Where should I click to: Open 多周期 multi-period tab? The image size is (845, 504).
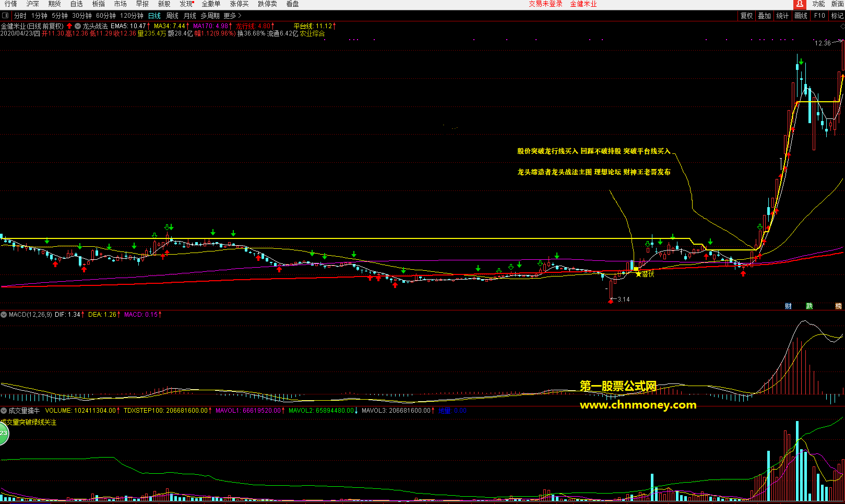[210, 16]
